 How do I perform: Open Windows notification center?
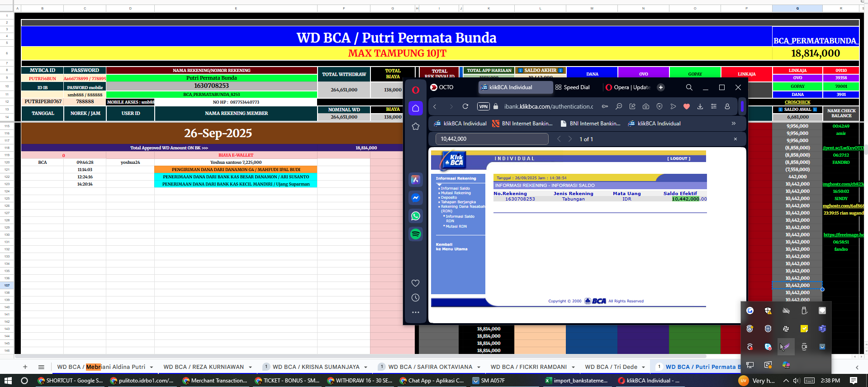(854, 381)
